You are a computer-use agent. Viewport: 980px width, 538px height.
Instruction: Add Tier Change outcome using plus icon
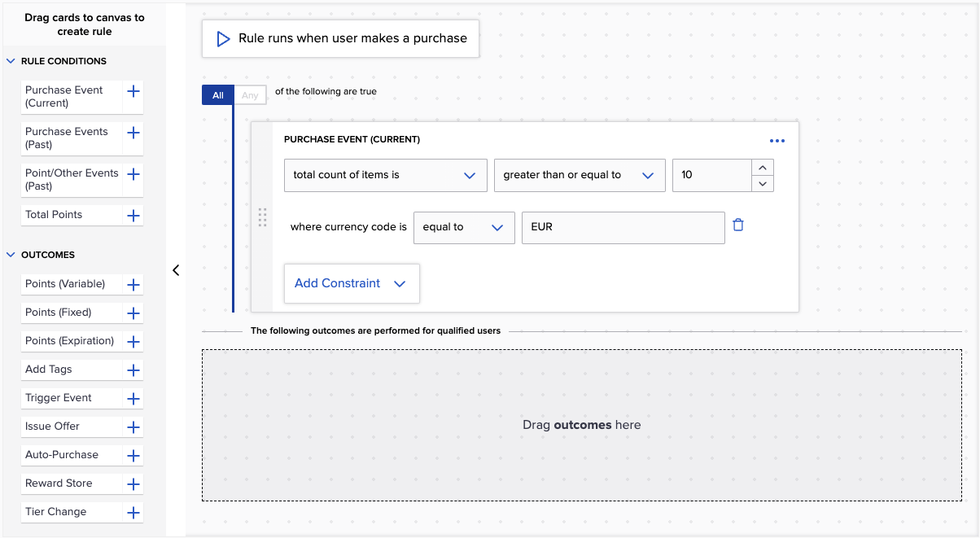(x=133, y=513)
